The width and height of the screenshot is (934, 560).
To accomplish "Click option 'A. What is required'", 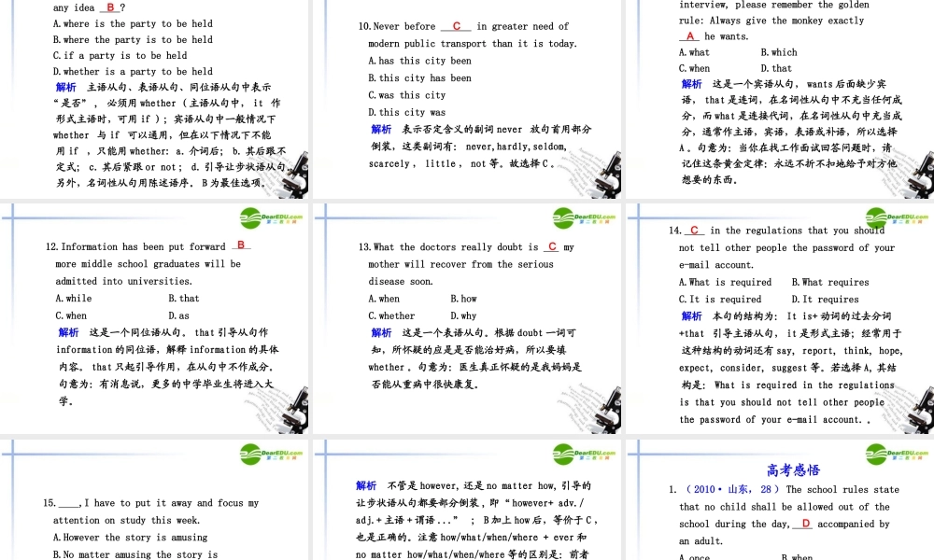I will (725, 282).
